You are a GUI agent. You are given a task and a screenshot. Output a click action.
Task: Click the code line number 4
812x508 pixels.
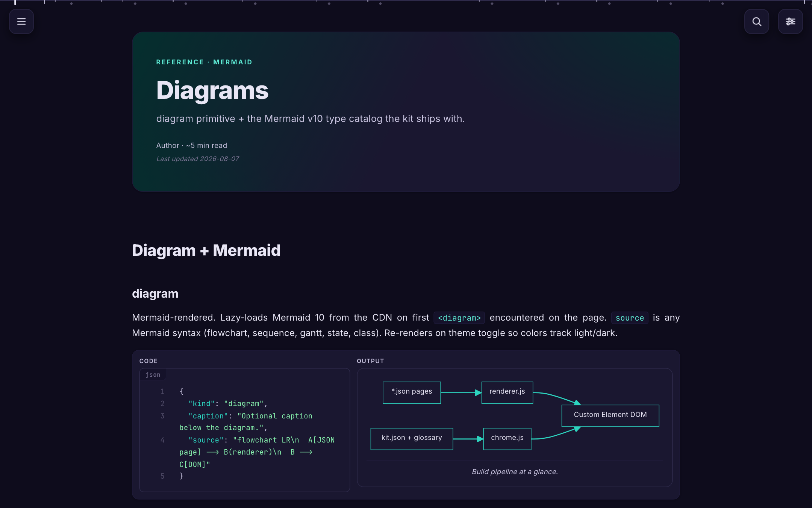click(162, 440)
